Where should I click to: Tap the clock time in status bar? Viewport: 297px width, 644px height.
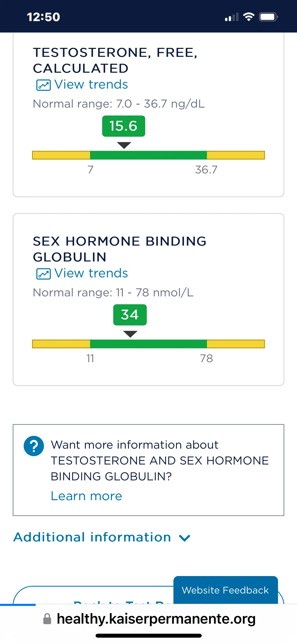(x=44, y=17)
